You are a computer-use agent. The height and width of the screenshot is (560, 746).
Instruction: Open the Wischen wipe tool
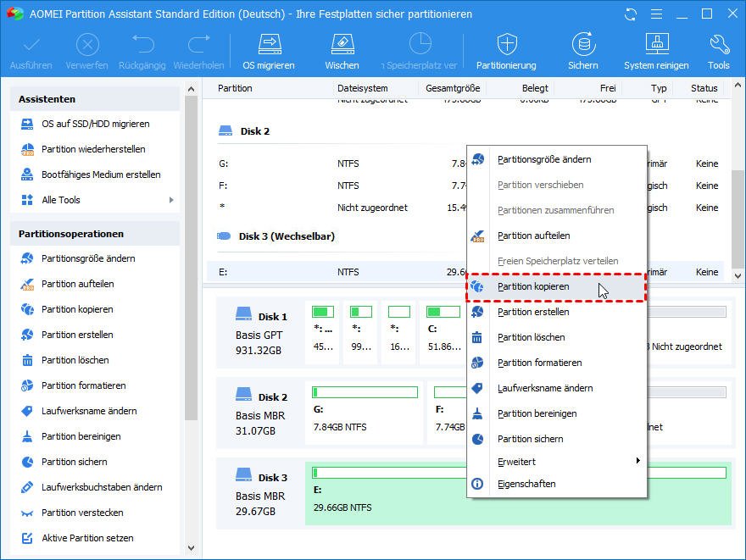click(342, 52)
